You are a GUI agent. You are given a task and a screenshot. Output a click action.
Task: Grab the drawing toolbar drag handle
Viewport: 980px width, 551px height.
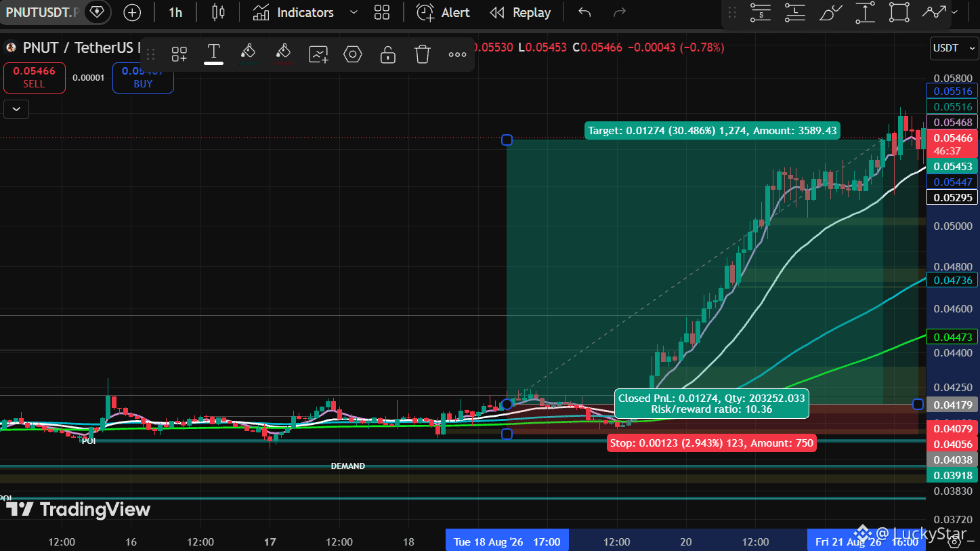(151, 54)
